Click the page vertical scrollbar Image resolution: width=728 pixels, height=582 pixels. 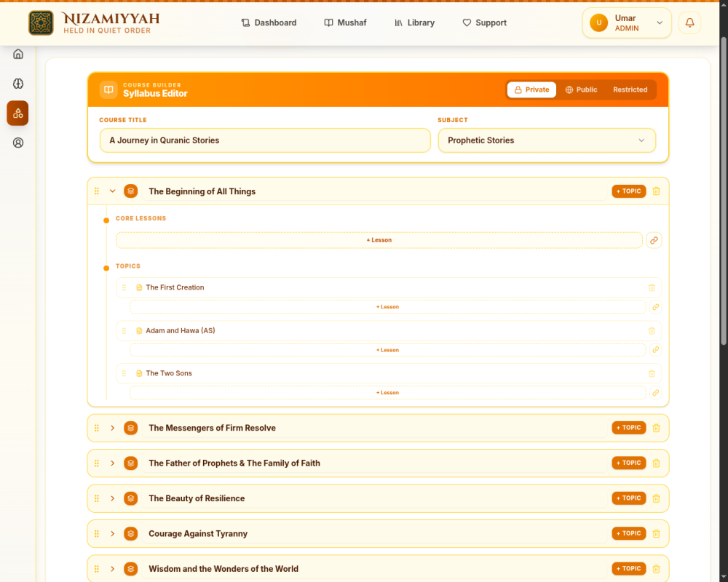click(x=724, y=191)
